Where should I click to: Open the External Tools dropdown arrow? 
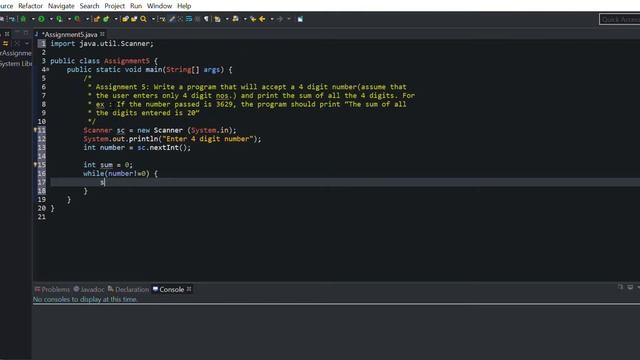point(87,19)
